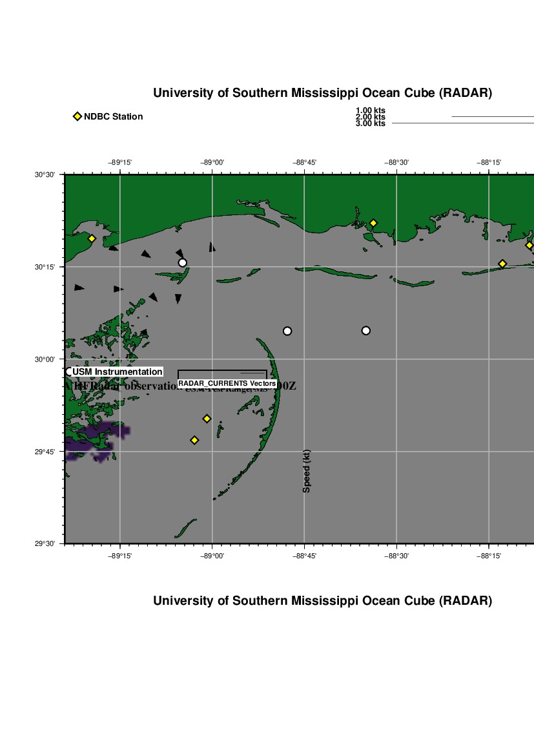Click the right white circle of the open-water pair

click(x=366, y=331)
